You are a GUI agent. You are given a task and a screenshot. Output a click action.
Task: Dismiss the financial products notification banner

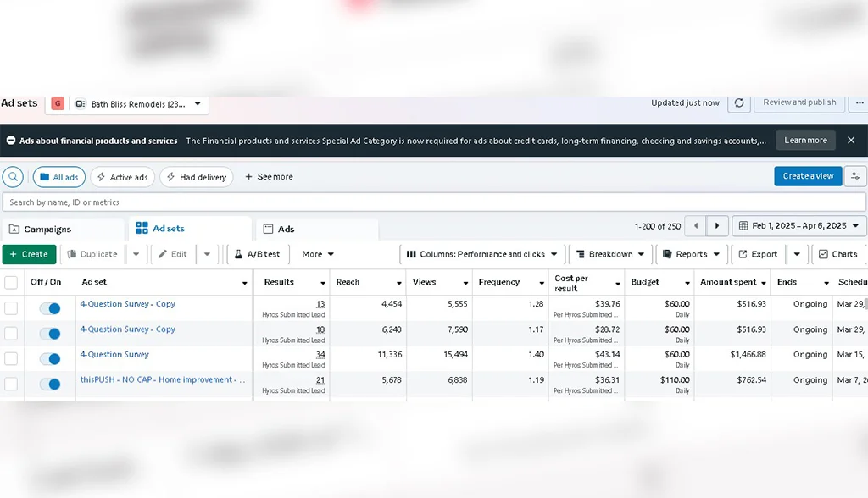pos(851,141)
